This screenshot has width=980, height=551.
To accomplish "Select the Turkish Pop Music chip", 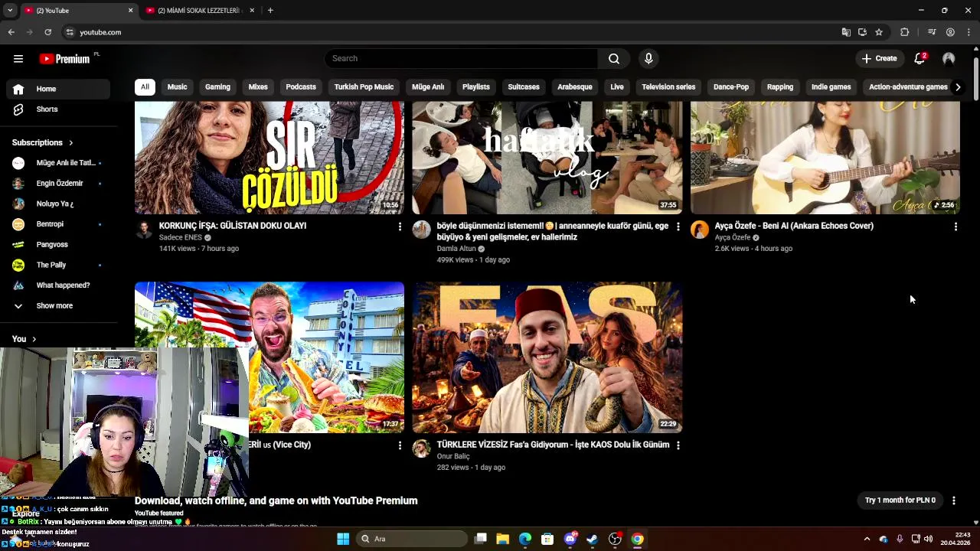I will pos(364,87).
